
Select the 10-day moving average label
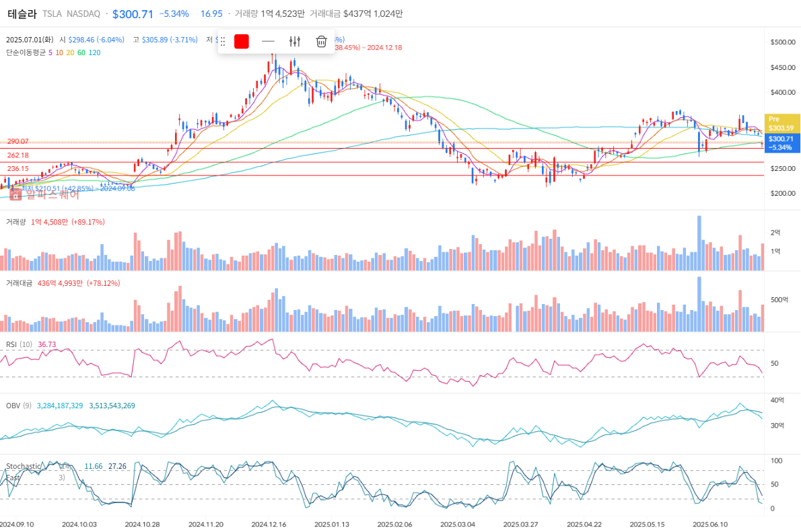[59, 52]
